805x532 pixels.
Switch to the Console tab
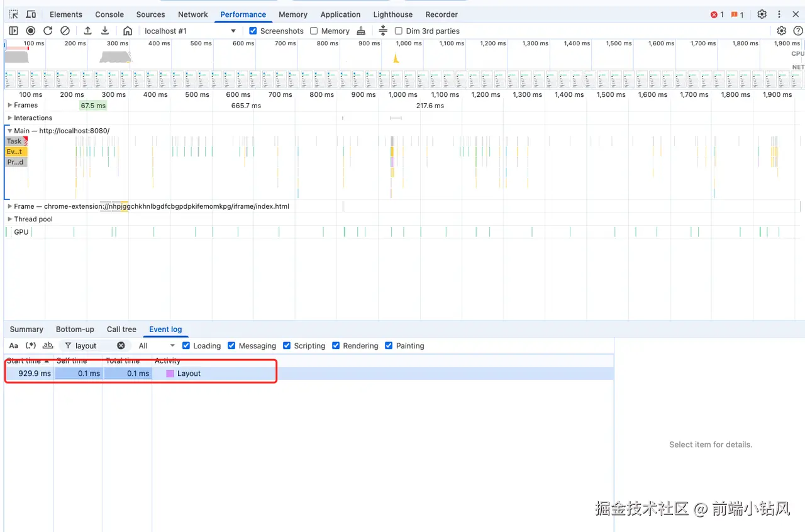coord(109,14)
